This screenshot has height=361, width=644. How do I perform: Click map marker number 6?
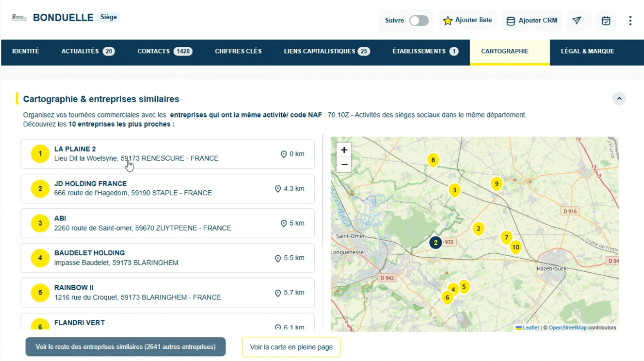coord(447,297)
